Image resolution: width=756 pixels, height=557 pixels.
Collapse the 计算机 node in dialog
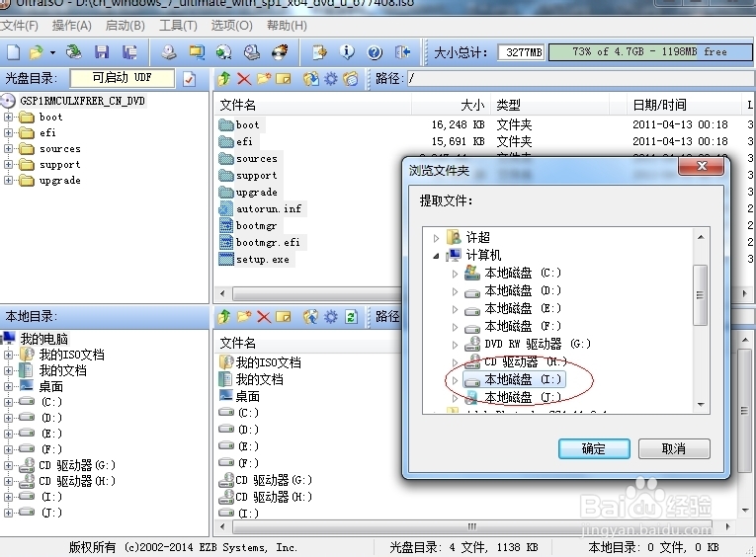436,256
